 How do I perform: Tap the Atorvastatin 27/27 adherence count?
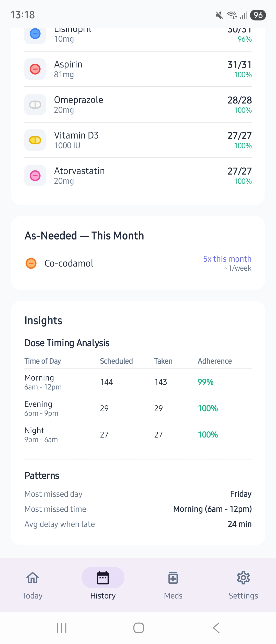click(x=239, y=171)
